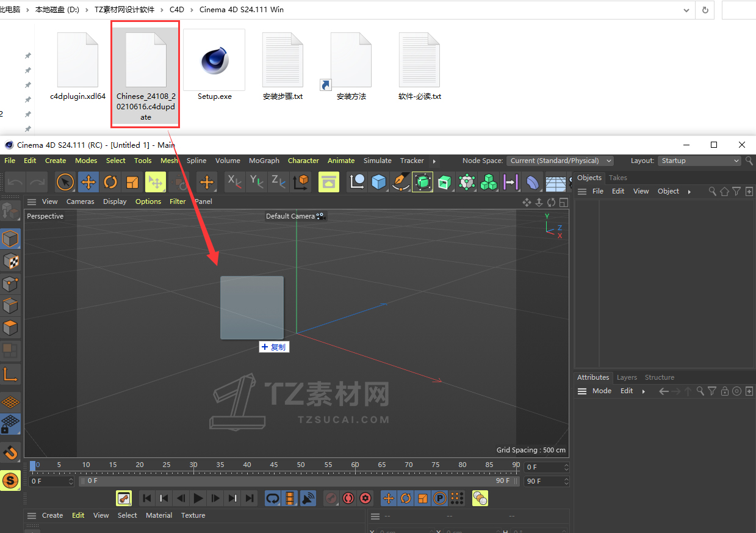This screenshot has width=756, height=533.
Task: Choose the Spline Pen tool
Action: [x=400, y=182]
